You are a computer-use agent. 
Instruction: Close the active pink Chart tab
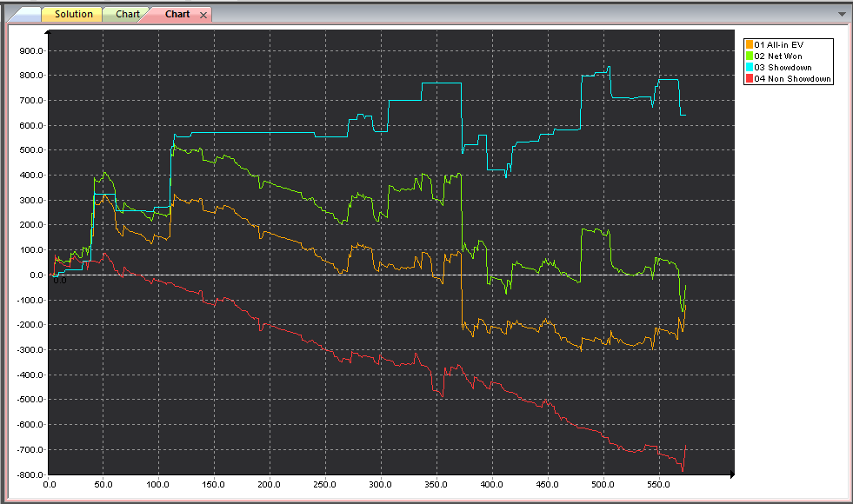click(x=203, y=15)
